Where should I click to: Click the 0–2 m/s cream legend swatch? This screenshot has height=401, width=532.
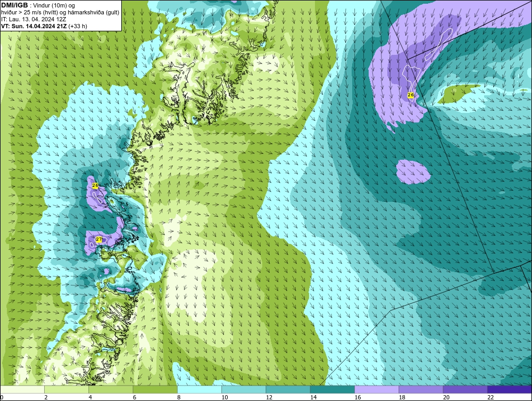pos(22,389)
